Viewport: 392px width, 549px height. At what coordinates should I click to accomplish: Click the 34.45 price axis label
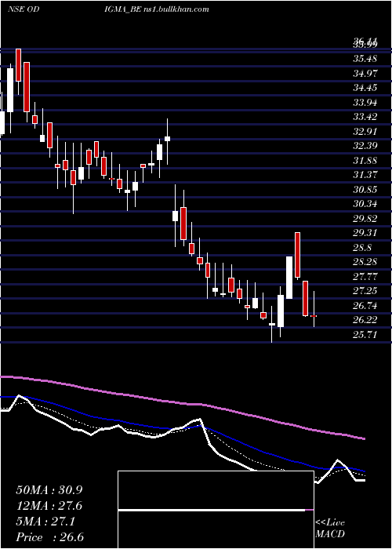365,88
